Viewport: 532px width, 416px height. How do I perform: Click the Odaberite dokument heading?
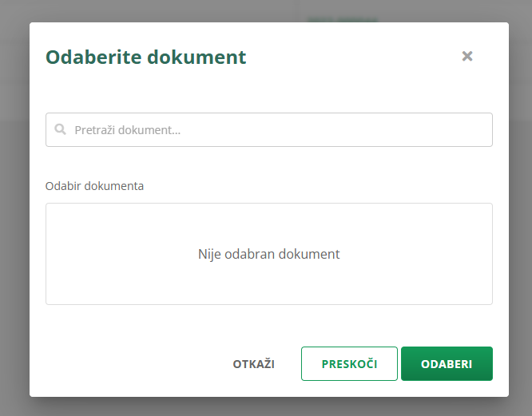tap(145, 57)
